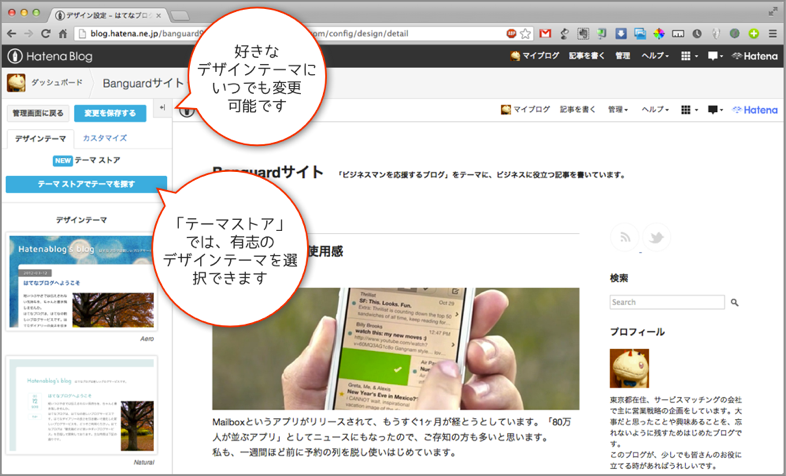786x476 pixels.
Task: Click the desk lamp extension icon
Action: click(x=564, y=34)
